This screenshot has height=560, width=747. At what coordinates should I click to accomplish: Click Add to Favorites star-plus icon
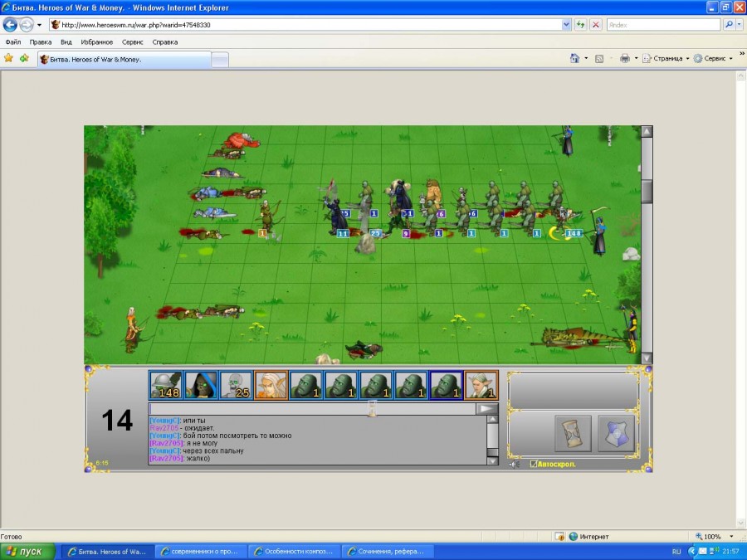(x=24, y=58)
